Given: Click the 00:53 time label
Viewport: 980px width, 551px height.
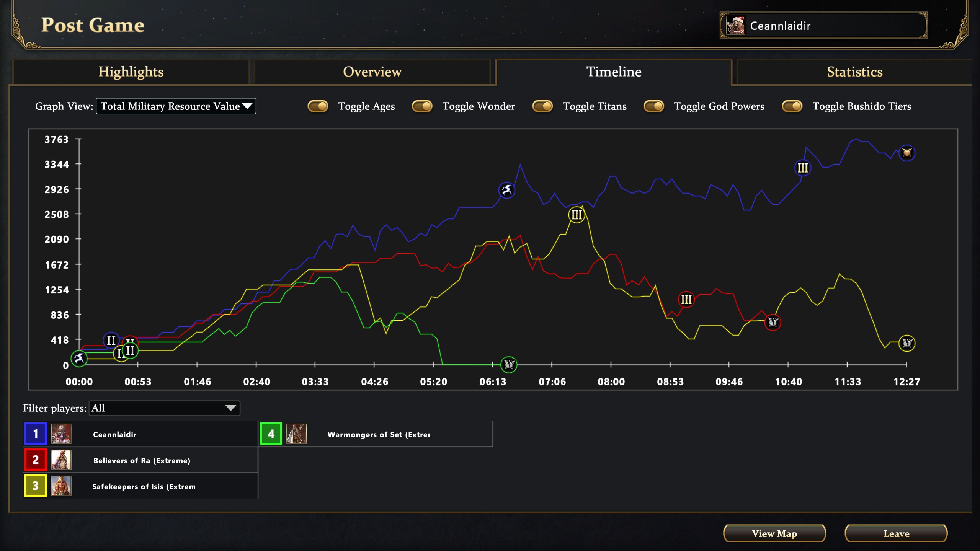Looking at the screenshot, I should coord(138,382).
